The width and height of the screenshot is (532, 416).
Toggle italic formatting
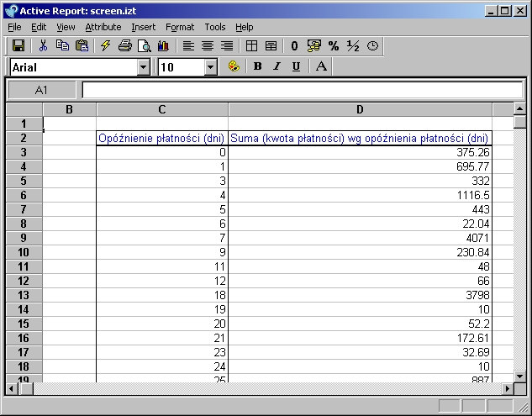coord(277,66)
